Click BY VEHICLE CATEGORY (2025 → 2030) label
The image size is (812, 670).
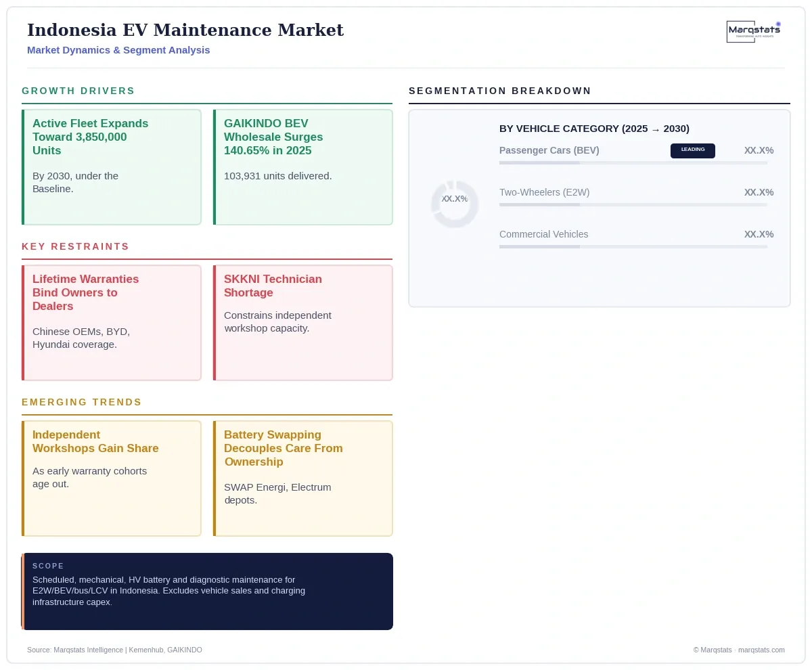(x=594, y=129)
